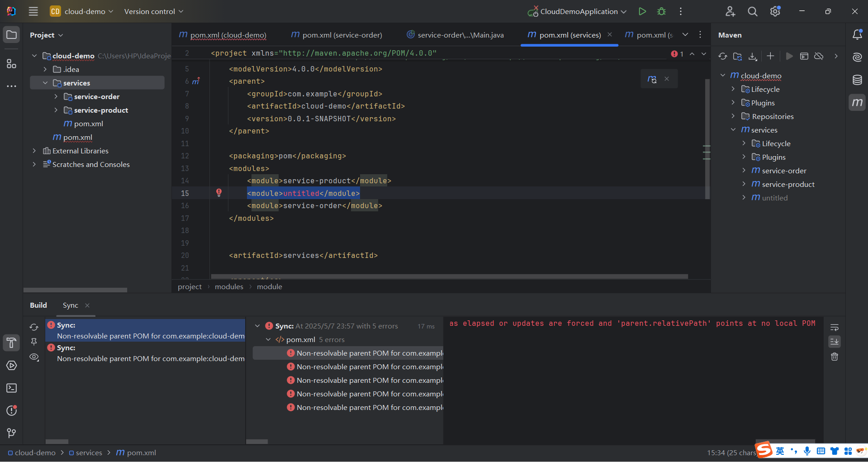Click the editor horizontal scrollbar
Viewport: 868px width, 462px height.
pyautogui.click(x=449, y=276)
